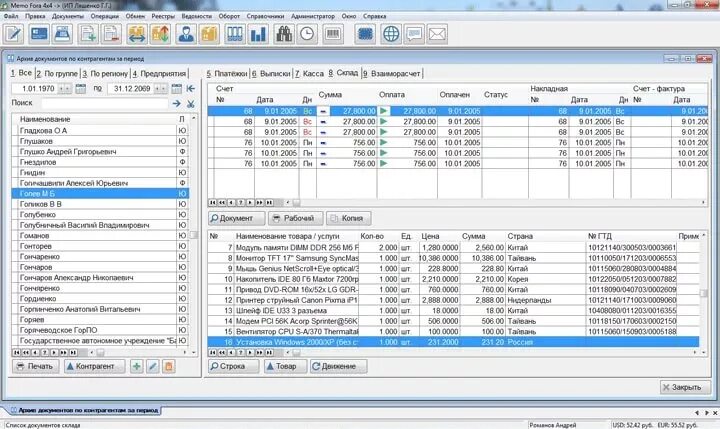Open the Файл menu

(x=11, y=16)
